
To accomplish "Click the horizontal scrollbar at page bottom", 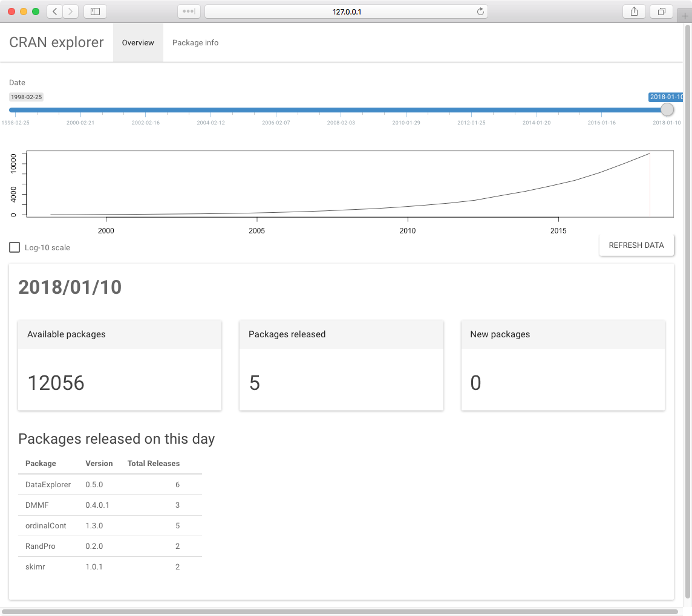I will tap(339, 612).
